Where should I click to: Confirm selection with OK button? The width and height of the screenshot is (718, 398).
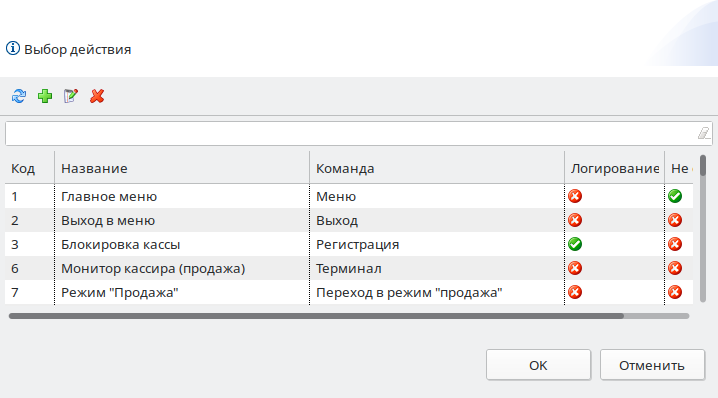(538, 365)
